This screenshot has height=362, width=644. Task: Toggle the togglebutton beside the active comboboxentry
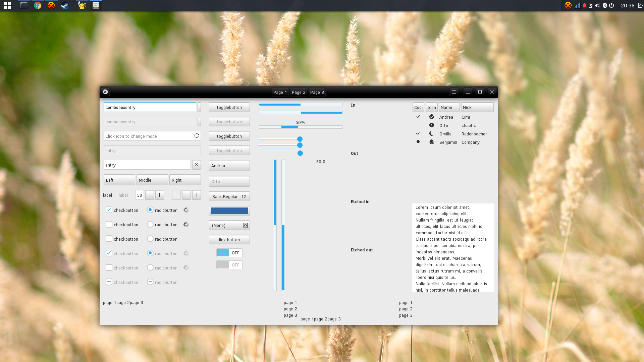click(x=229, y=107)
